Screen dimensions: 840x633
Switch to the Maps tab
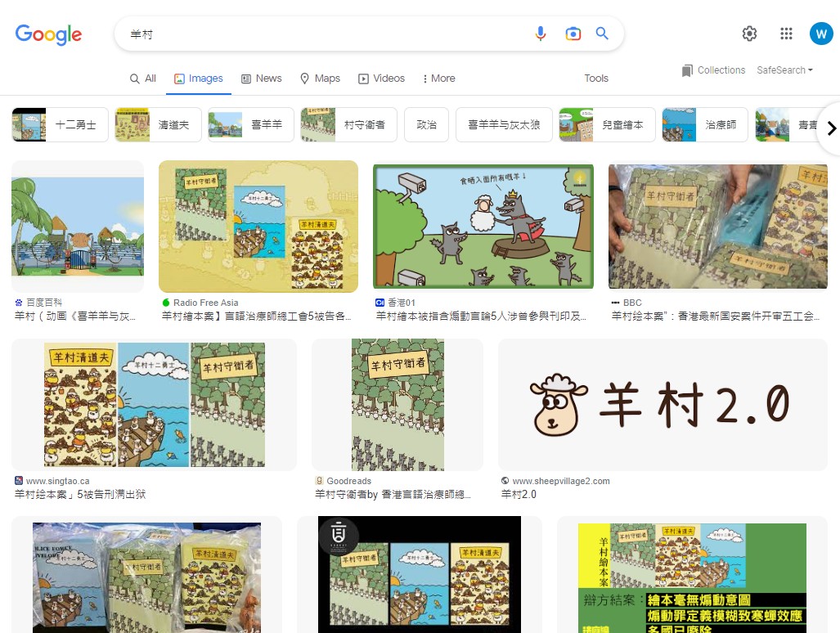coord(319,79)
